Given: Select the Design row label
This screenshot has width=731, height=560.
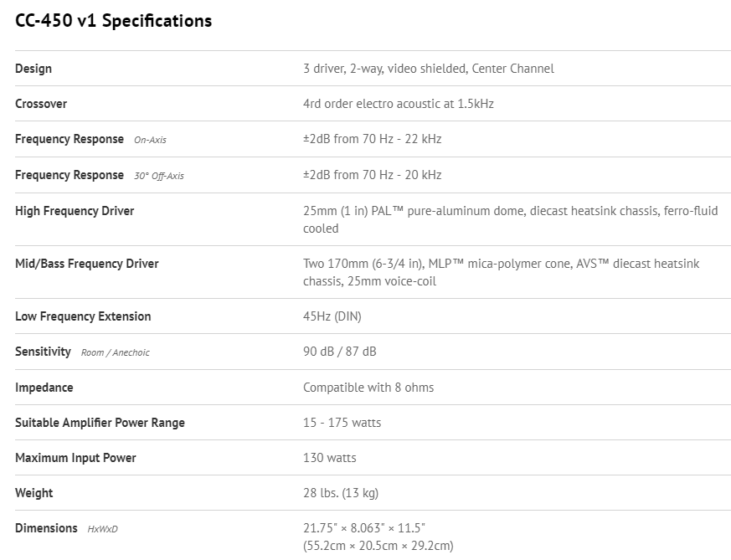Looking at the screenshot, I should (33, 69).
